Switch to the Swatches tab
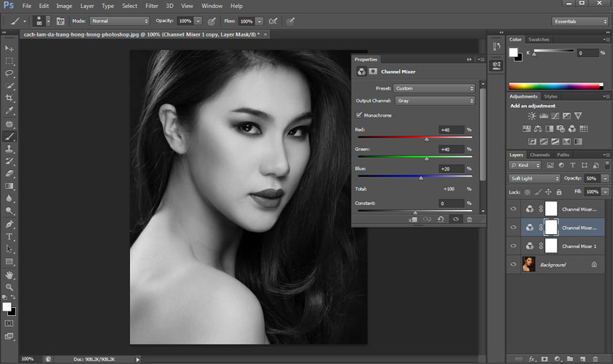 [x=539, y=39]
